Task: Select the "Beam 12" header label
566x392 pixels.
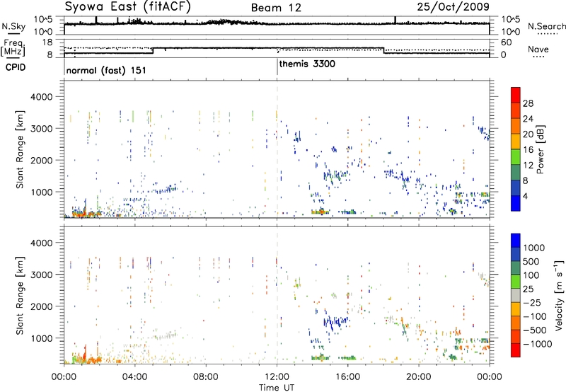Action: click(x=276, y=8)
